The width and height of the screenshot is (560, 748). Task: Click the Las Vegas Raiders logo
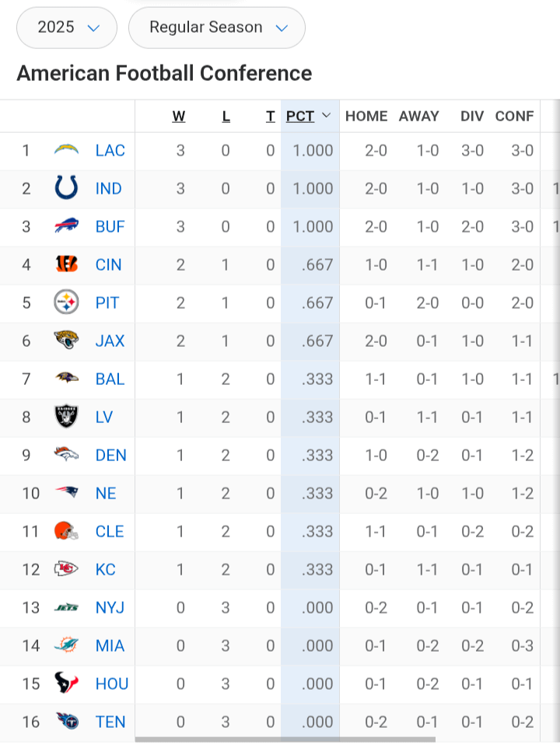click(66, 417)
